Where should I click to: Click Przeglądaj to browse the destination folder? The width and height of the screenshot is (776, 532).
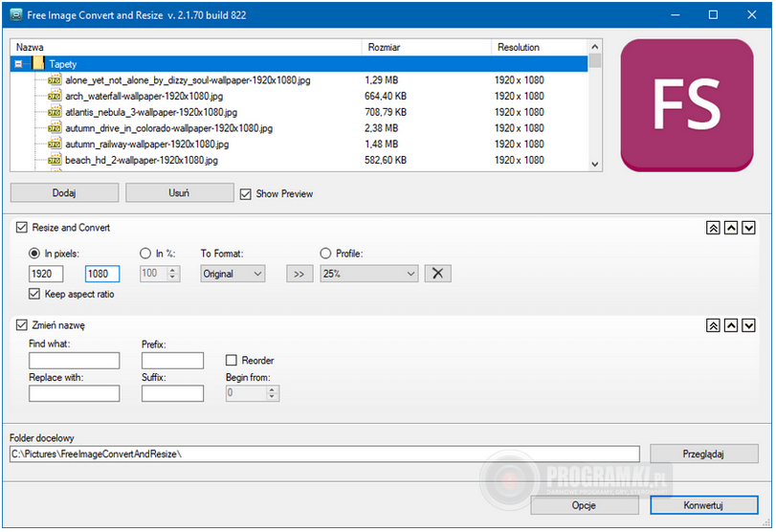click(x=703, y=454)
